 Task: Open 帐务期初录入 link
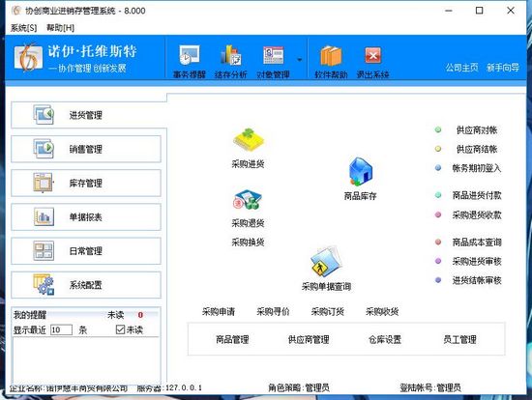pyautogui.click(x=477, y=168)
